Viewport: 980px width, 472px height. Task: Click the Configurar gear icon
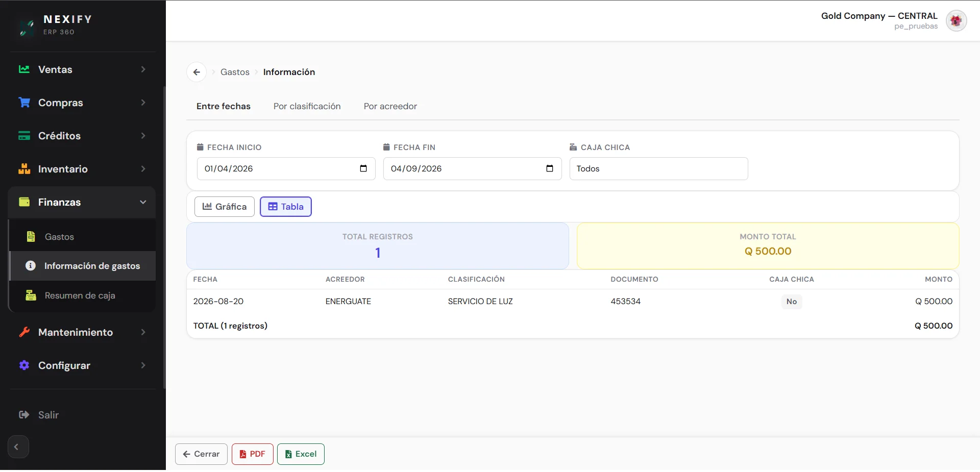[24, 365]
